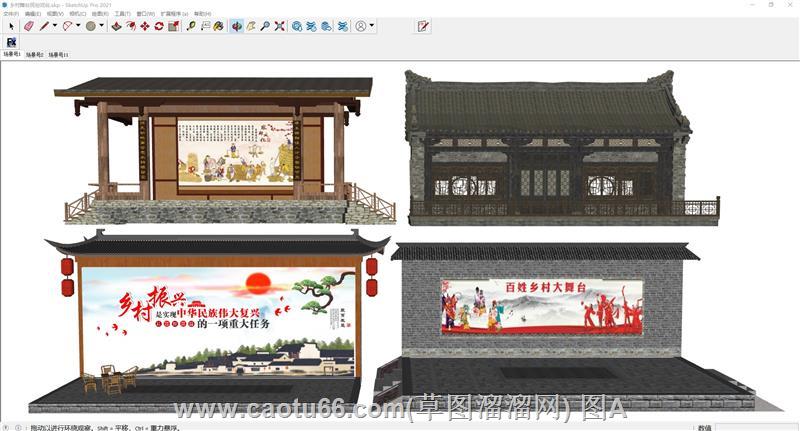Open the 3D Warehouse icon
Viewport: 800px width, 431px height.
pyautogui.click(x=297, y=26)
